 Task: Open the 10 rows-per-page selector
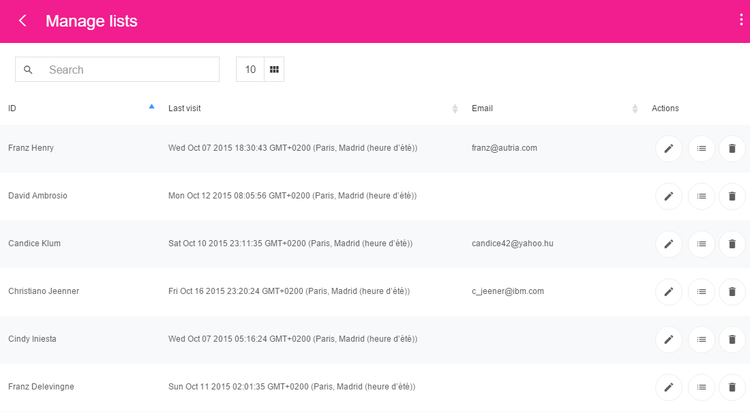click(x=250, y=69)
